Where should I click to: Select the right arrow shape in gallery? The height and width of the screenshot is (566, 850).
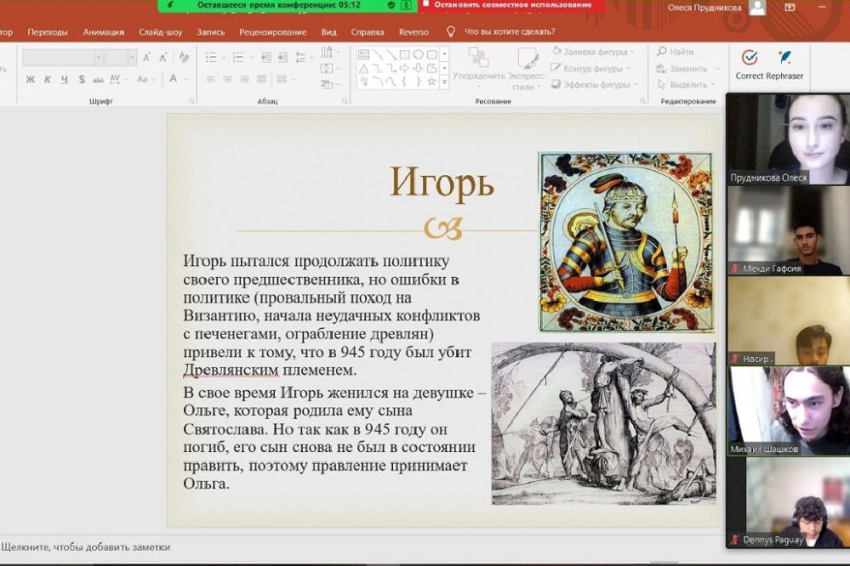(404, 68)
